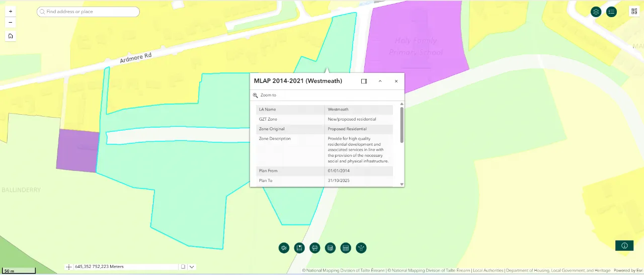Click Zoom to in popup
This screenshot has width=644, height=275.
tap(265, 95)
